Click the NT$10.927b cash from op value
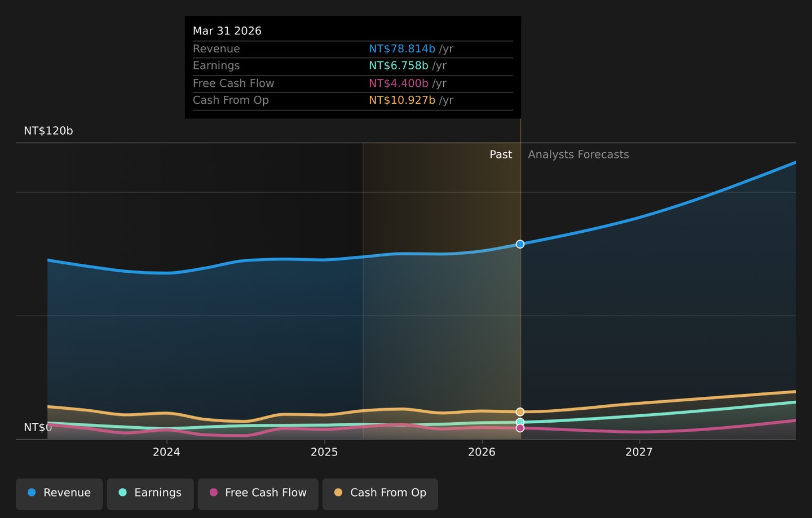 pos(402,100)
